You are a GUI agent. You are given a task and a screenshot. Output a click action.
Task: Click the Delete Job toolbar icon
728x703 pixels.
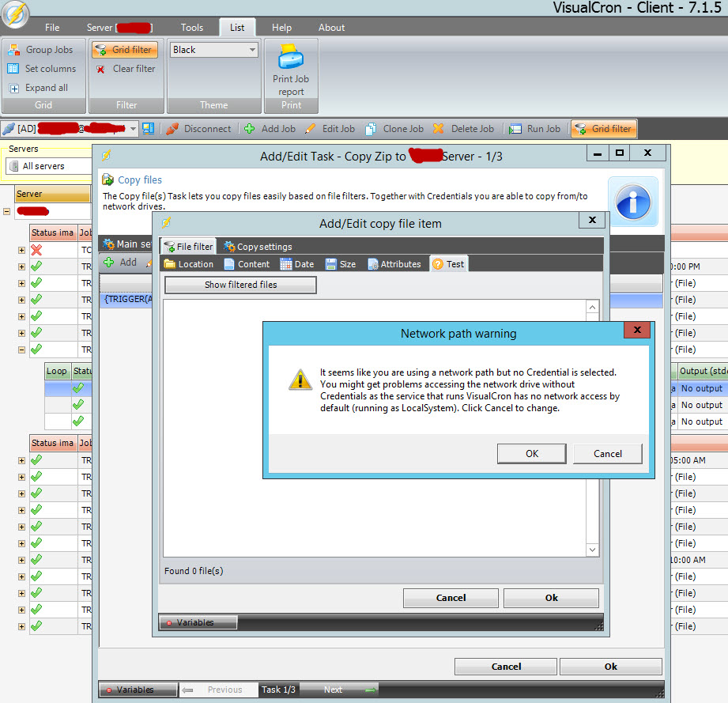(x=439, y=129)
